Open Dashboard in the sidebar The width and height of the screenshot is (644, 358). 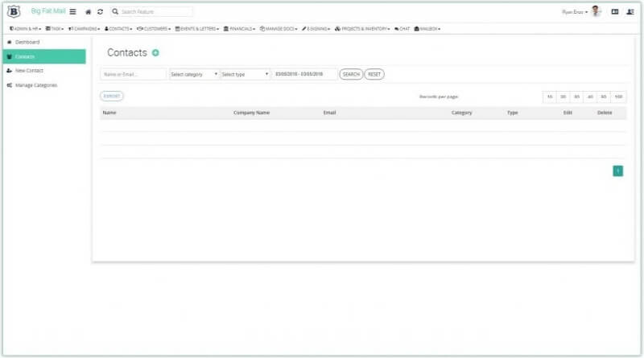pos(27,43)
